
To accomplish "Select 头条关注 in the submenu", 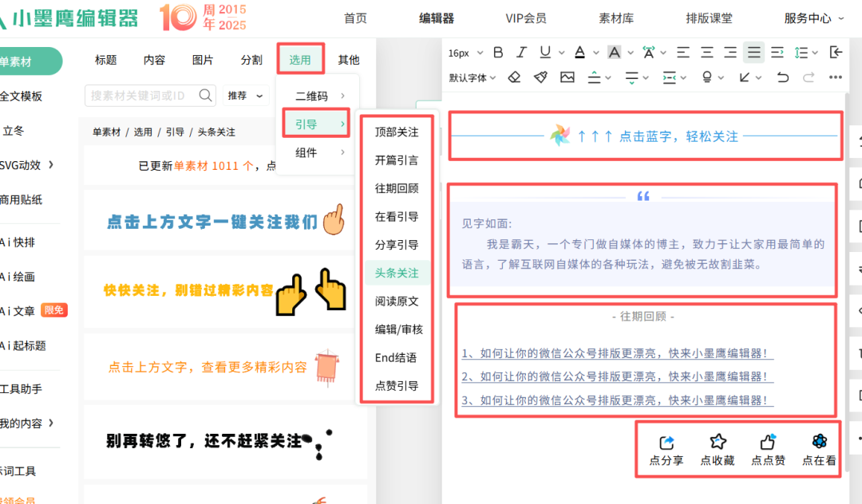I will coord(397,273).
